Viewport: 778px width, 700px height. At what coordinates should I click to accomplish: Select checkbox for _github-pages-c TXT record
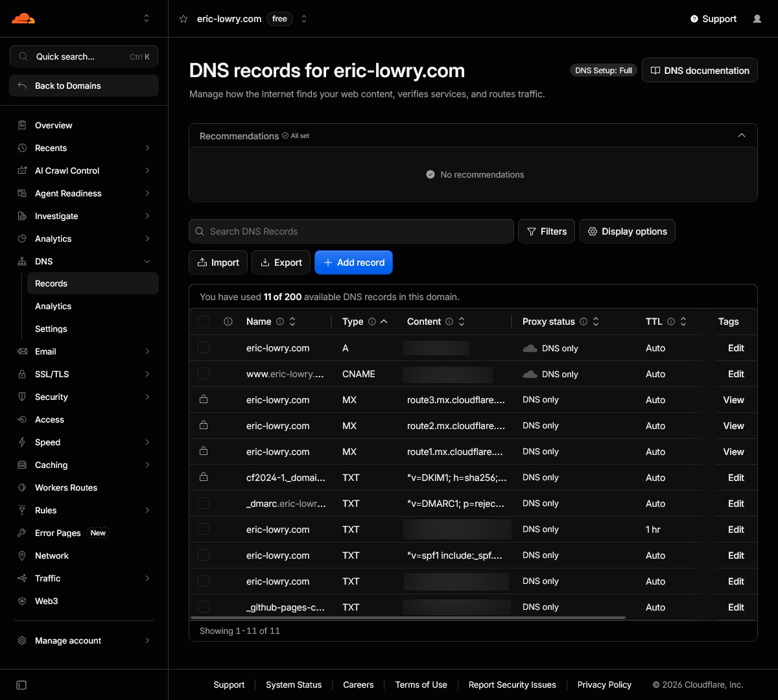[x=204, y=607]
